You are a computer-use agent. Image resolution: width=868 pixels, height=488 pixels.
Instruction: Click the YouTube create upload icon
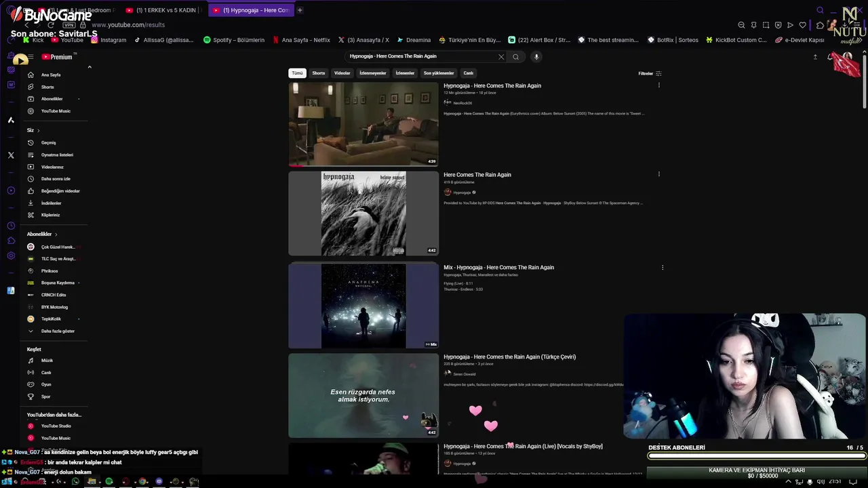pyautogui.click(x=815, y=57)
